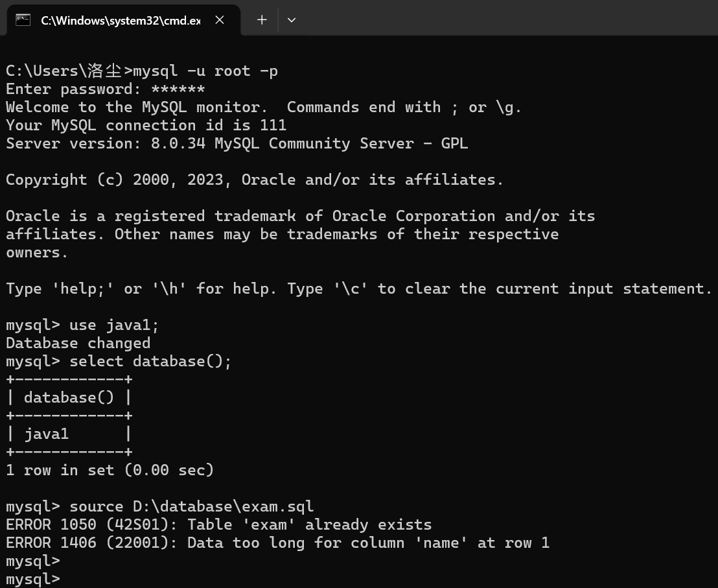
Task: Open a new terminal tab with the plus icon
Action: [x=262, y=20]
